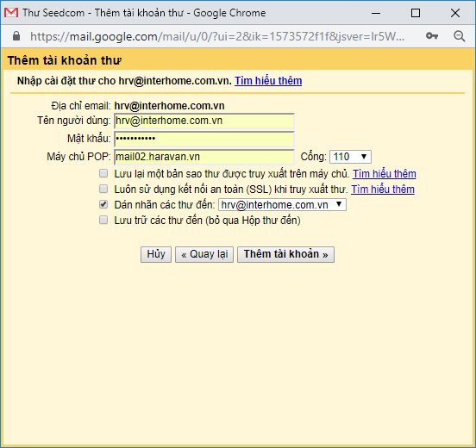Click the Máy chủ POP server field
The image size is (476, 448).
(x=204, y=157)
